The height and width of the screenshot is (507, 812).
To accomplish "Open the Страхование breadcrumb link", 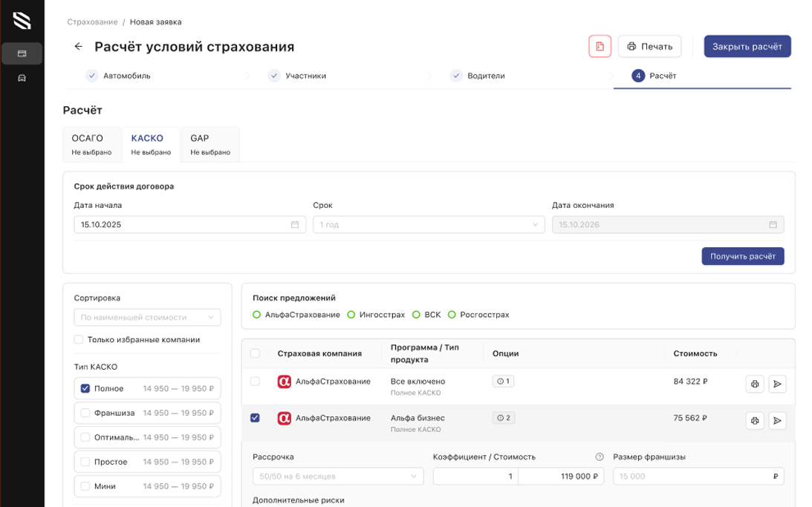I will point(92,22).
